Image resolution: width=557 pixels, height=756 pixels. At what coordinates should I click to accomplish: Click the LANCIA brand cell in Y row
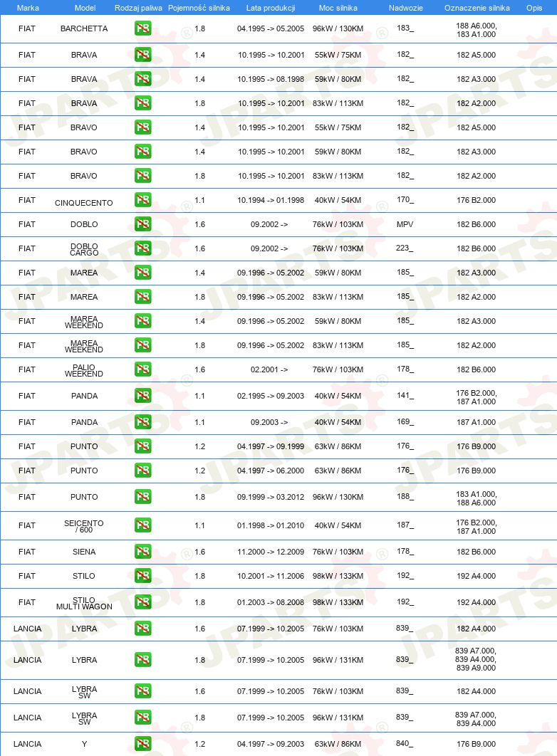tap(28, 743)
